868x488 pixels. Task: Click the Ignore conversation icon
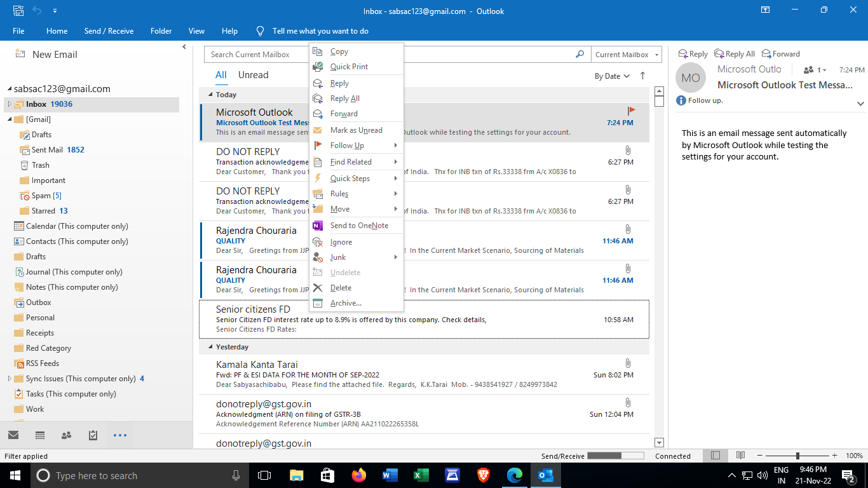coord(318,242)
